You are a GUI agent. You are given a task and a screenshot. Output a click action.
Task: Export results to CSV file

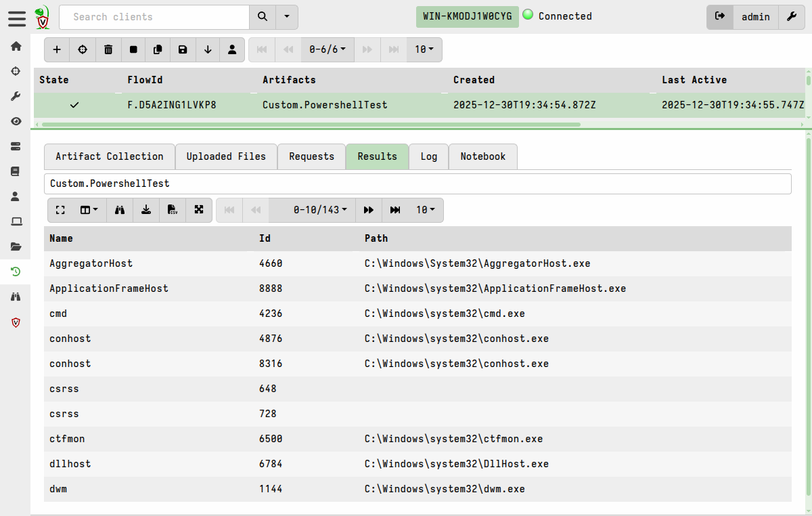pos(173,210)
